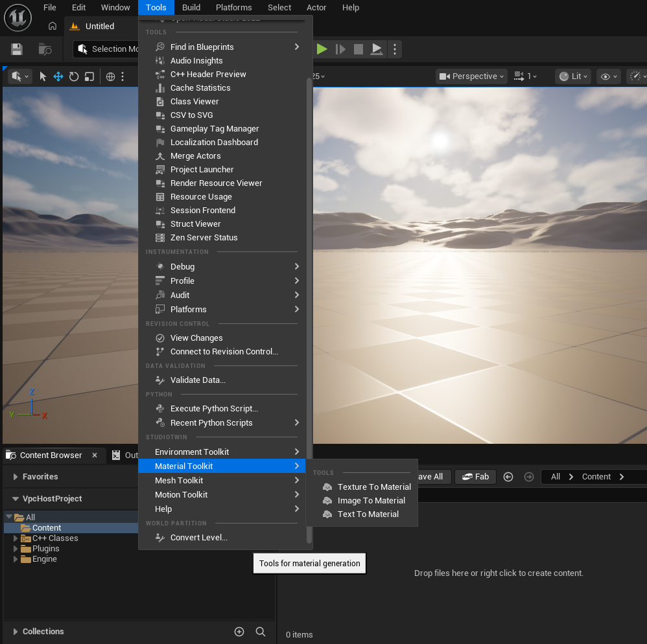
Task: Open the Help menu in the top menu bar
Action: click(350, 7)
